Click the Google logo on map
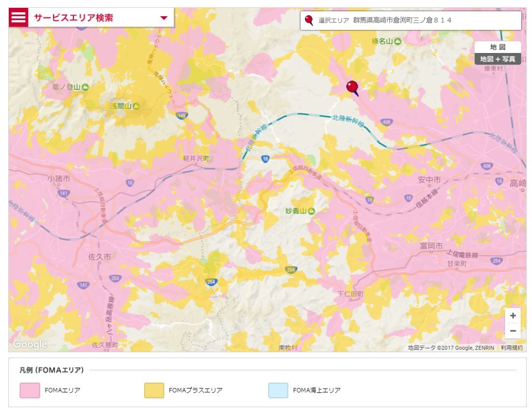This screenshot has width=532, height=414. 30,344
